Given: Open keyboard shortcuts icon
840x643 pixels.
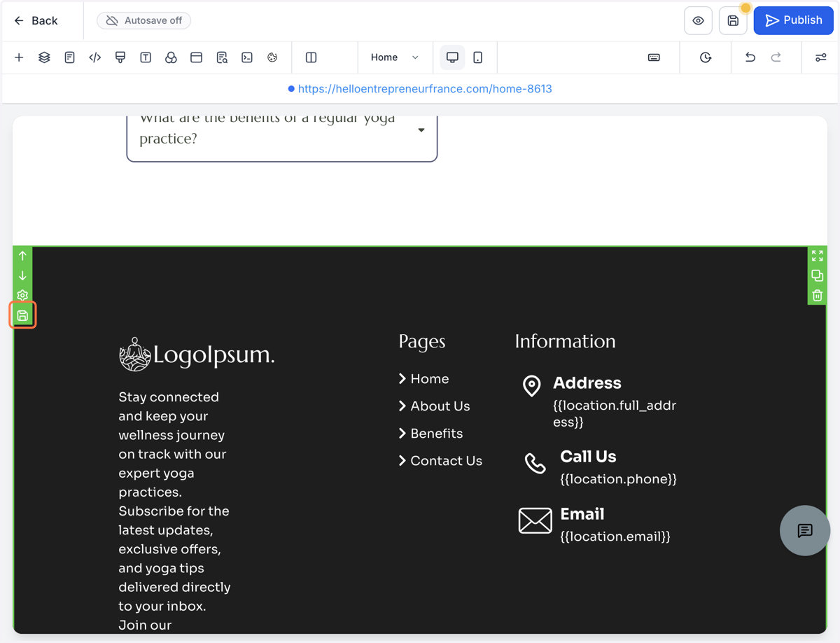Looking at the screenshot, I should point(654,57).
